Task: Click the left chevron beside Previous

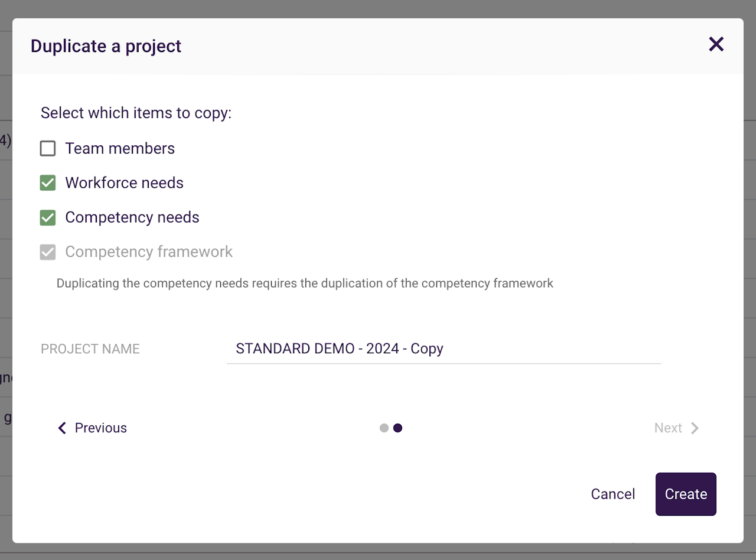Action: tap(62, 428)
